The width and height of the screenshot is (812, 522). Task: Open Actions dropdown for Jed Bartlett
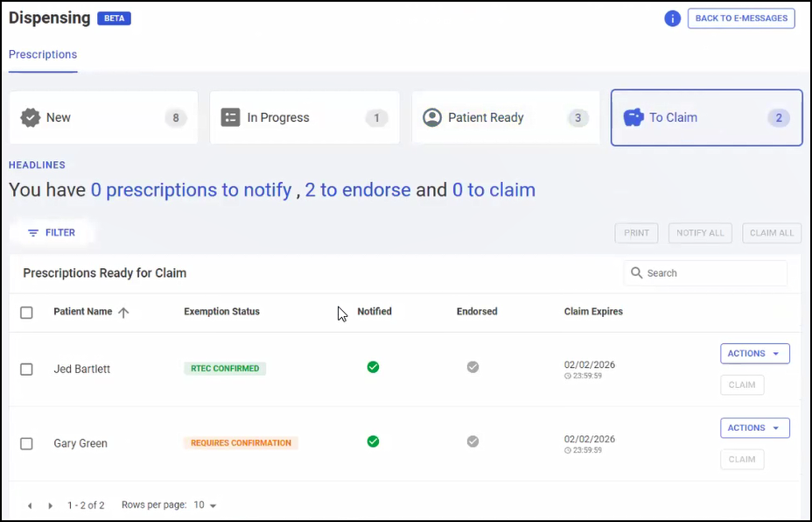pos(754,354)
